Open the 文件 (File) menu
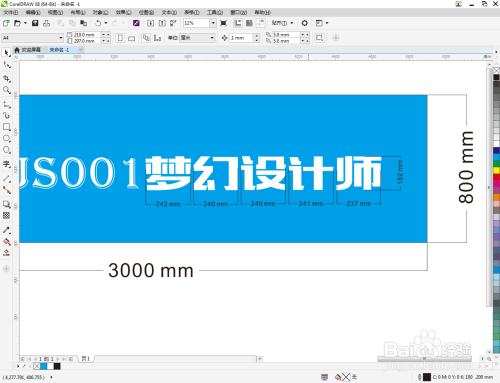500x383 pixels. pyautogui.click(x=10, y=12)
